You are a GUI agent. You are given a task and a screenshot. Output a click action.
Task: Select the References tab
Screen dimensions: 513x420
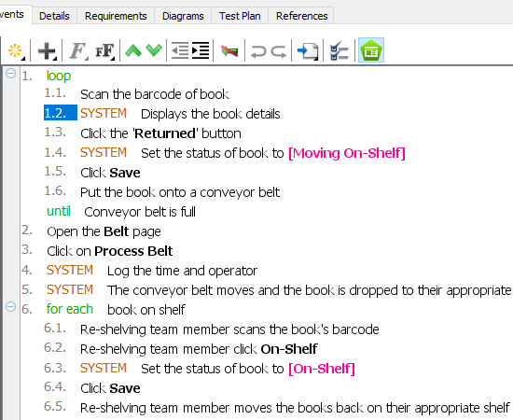[x=301, y=16]
